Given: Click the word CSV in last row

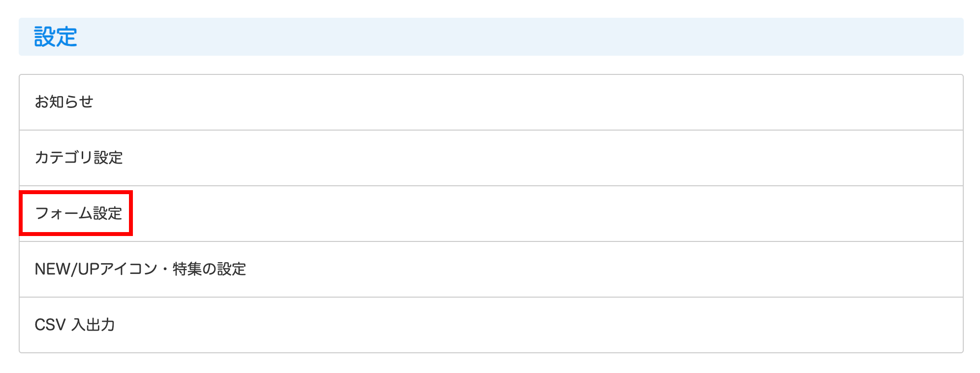Looking at the screenshot, I should [50, 325].
